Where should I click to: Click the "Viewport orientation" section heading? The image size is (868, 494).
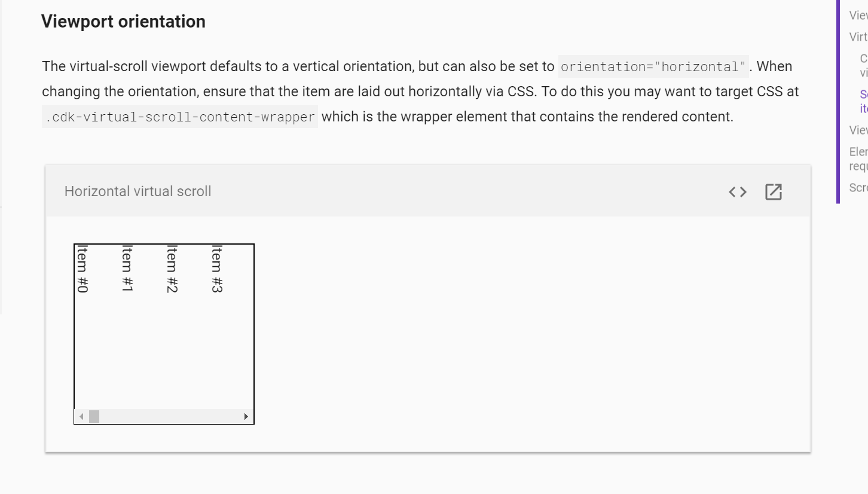tap(123, 22)
